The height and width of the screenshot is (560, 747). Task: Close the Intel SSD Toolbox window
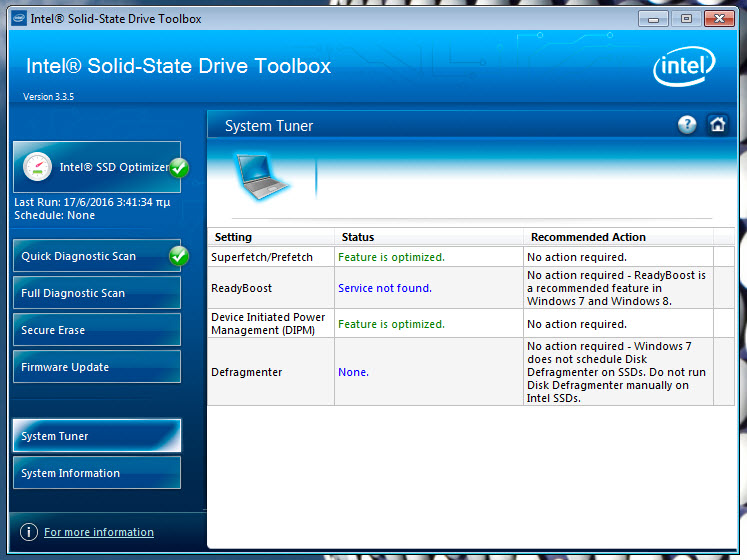tap(719, 19)
